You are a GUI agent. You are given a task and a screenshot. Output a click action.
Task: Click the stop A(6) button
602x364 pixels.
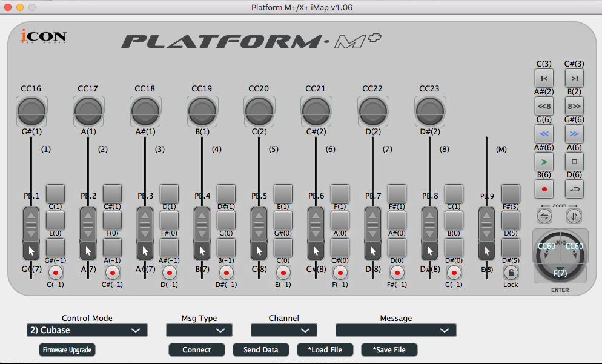(x=574, y=162)
